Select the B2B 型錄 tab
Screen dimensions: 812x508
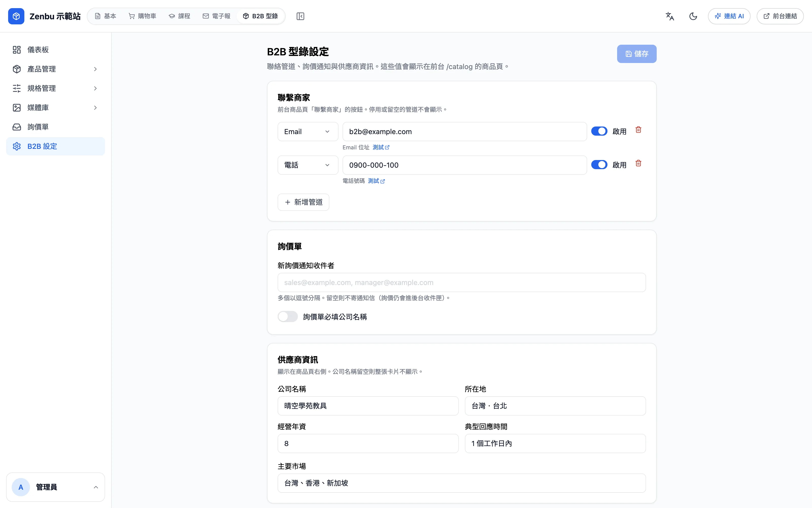[260, 16]
